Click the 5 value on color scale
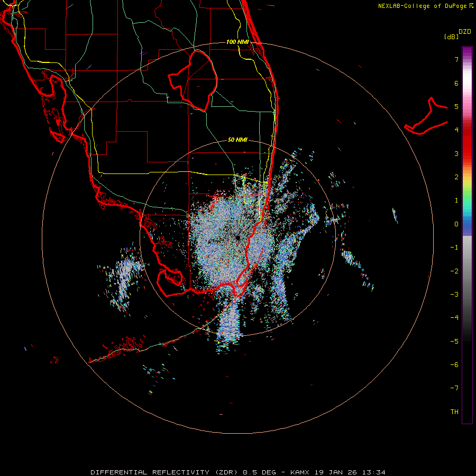 [456, 106]
